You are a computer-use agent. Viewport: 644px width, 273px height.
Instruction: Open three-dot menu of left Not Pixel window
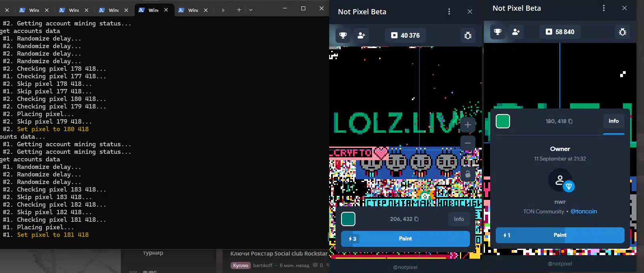coord(449,12)
